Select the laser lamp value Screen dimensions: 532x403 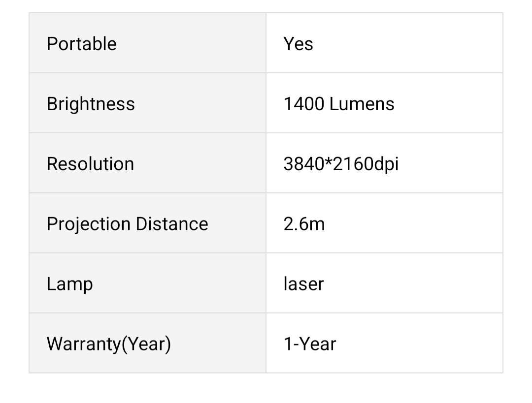pyautogui.click(x=303, y=284)
